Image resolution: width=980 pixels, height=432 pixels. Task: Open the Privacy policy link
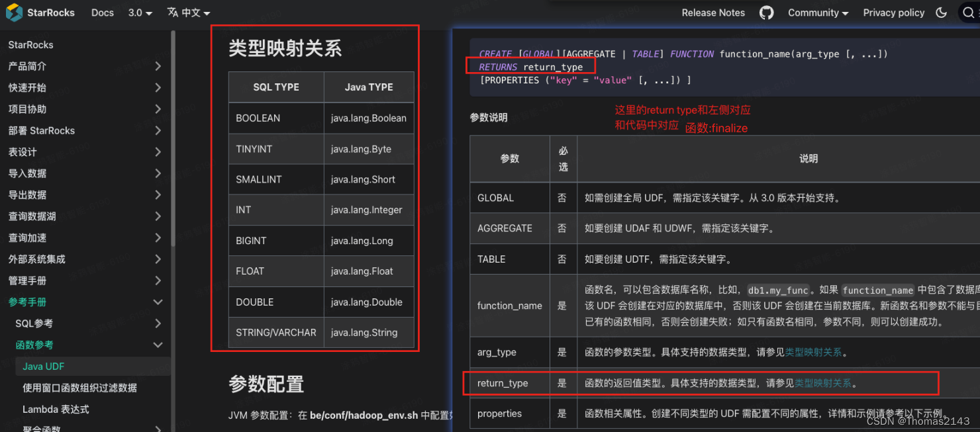[893, 12]
